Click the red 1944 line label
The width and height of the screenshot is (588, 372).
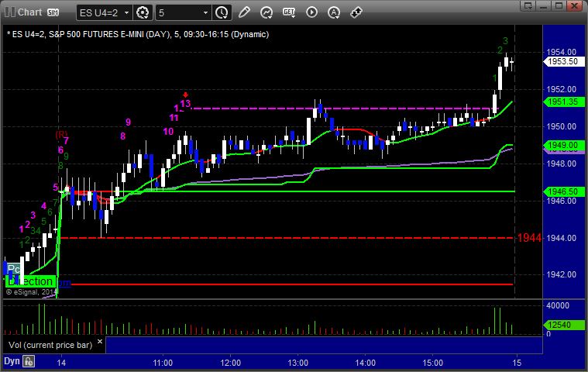click(529, 238)
